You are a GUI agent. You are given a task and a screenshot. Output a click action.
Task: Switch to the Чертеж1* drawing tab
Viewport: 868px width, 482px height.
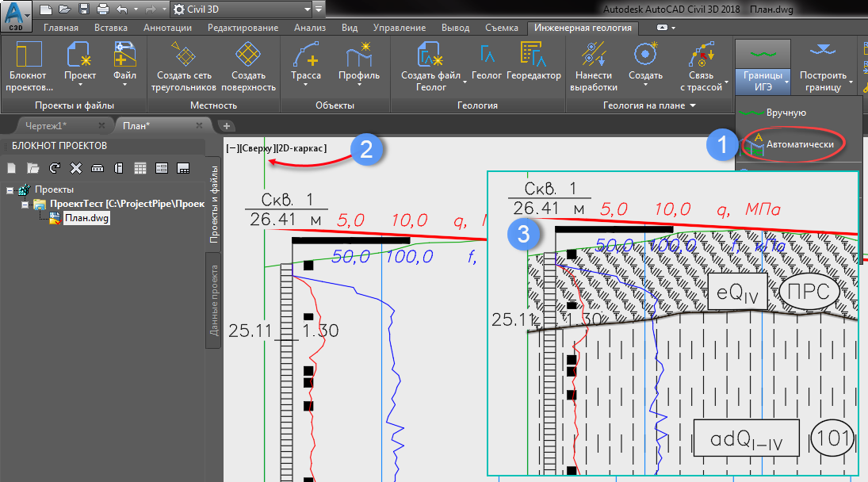[x=46, y=126]
